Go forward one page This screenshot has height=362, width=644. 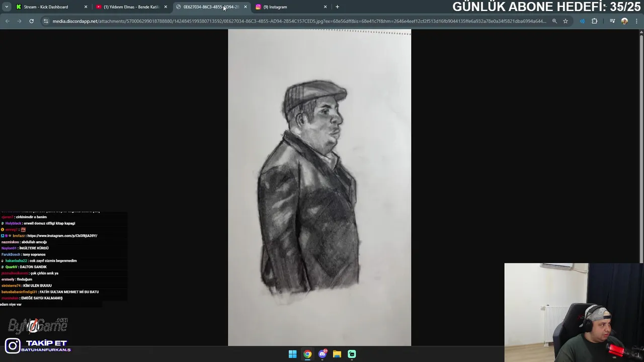(19, 21)
